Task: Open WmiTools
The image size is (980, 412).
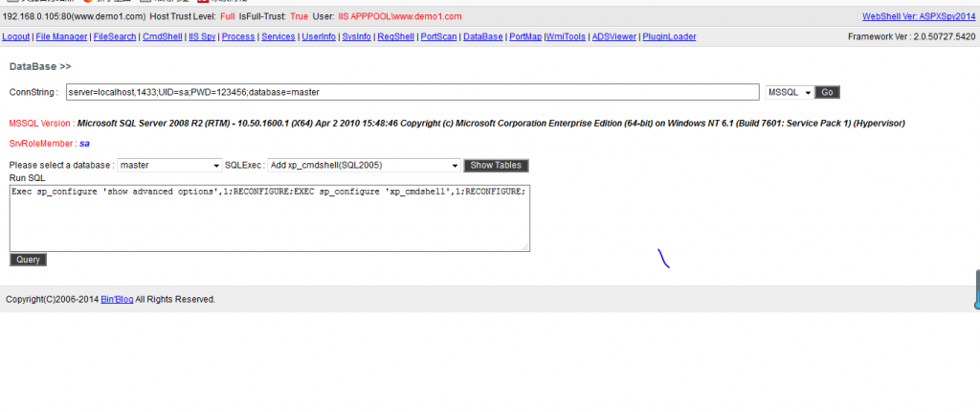Action: click(x=566, y=37)
